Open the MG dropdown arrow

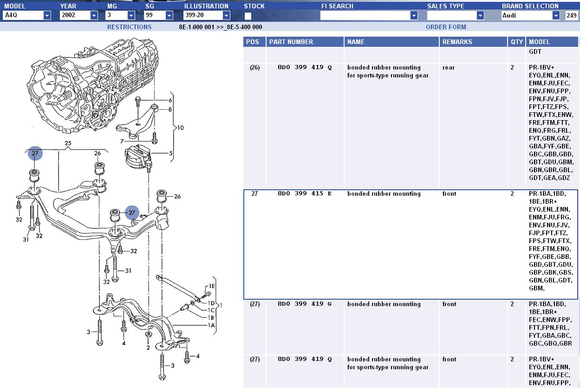tap(131, 15)
